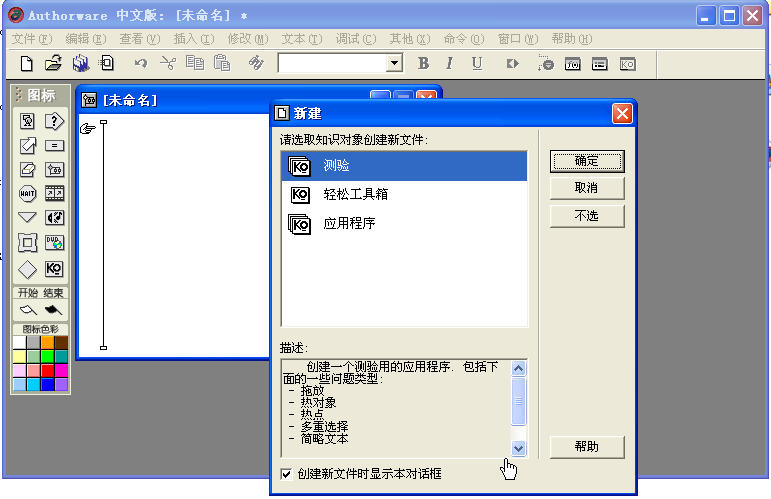This screenshot has width=771, height=499.
Task: Click description scrollbar down arrow
Action: pos(519,448)
